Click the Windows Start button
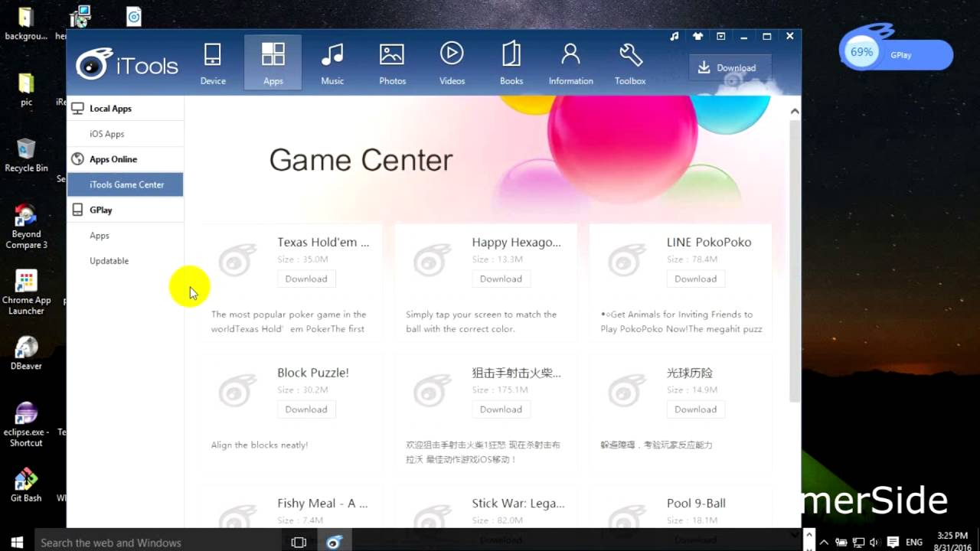The image size is (980, 551). point(17,542)
